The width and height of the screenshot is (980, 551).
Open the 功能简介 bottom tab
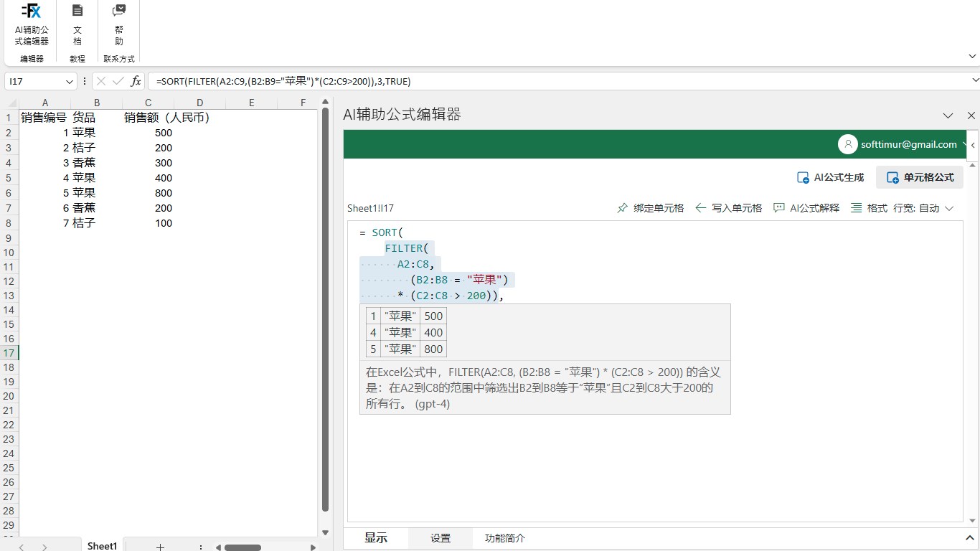[505, 538]
